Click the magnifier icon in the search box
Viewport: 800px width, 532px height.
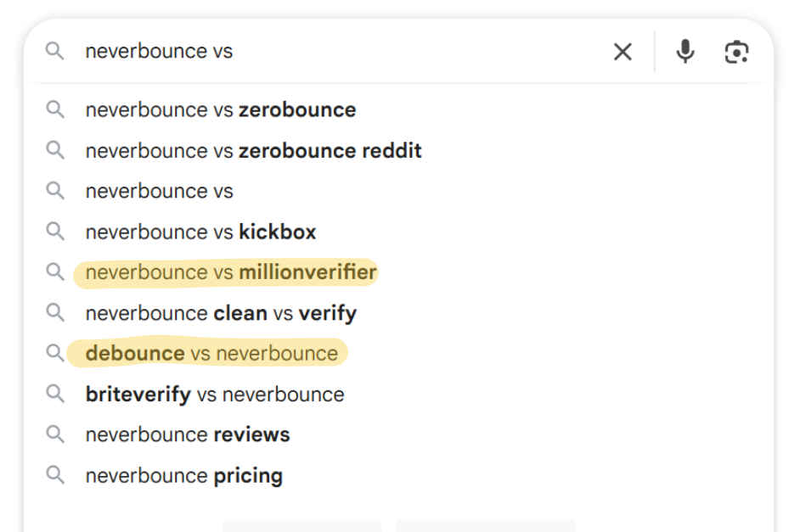coord(54,51)
